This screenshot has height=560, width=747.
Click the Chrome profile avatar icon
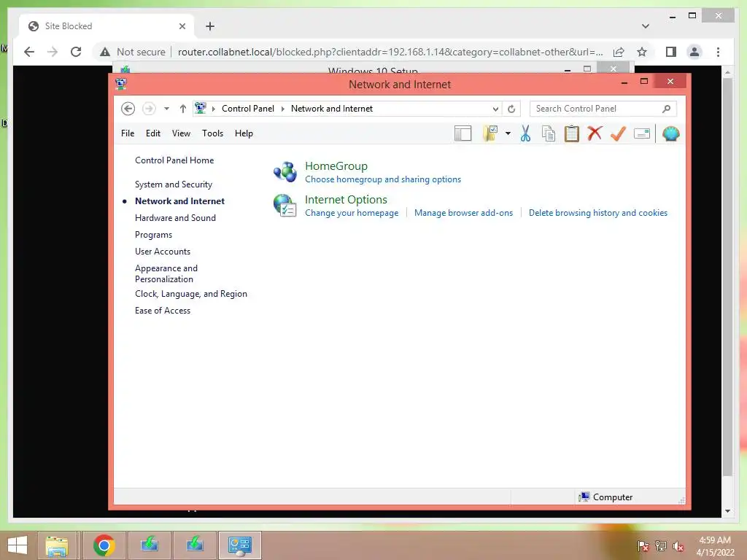(x=694, y=52)
